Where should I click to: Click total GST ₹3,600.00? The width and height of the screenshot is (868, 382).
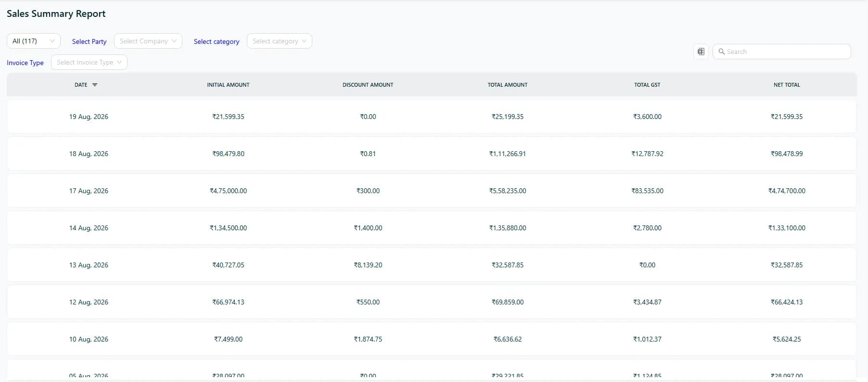[647, 117]
